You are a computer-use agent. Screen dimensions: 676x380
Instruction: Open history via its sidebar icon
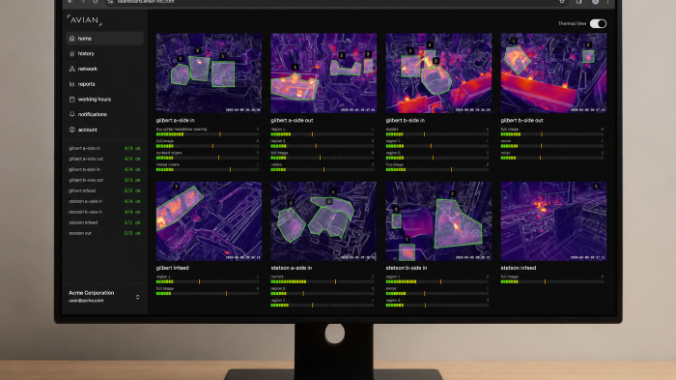point(72,53)
